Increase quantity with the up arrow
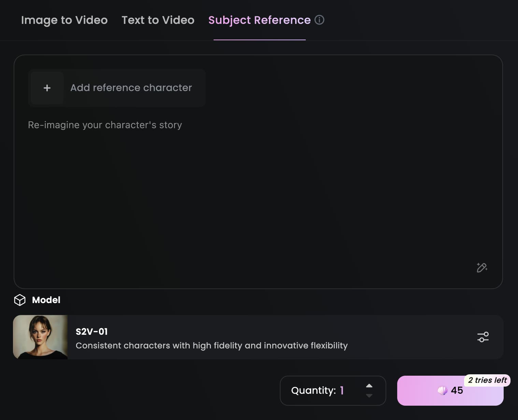Viewport: 518px width, 420px height. tap(369, 386)
